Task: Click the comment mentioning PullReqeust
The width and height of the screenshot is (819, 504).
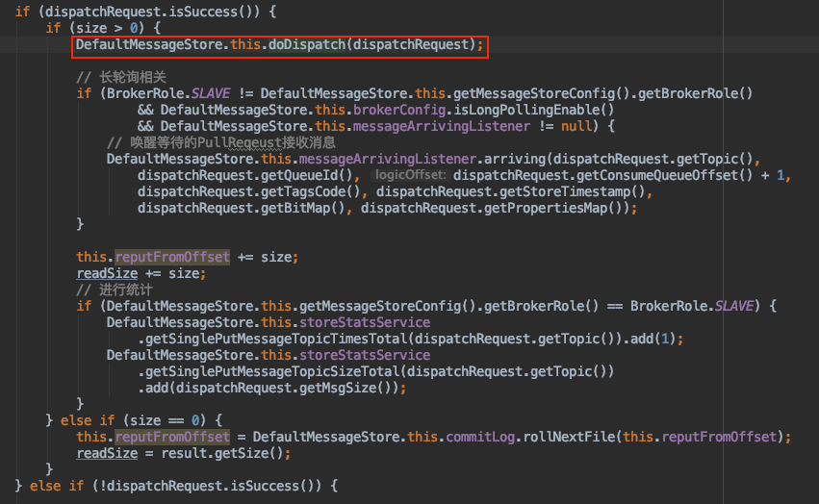Action: [221, 142]
